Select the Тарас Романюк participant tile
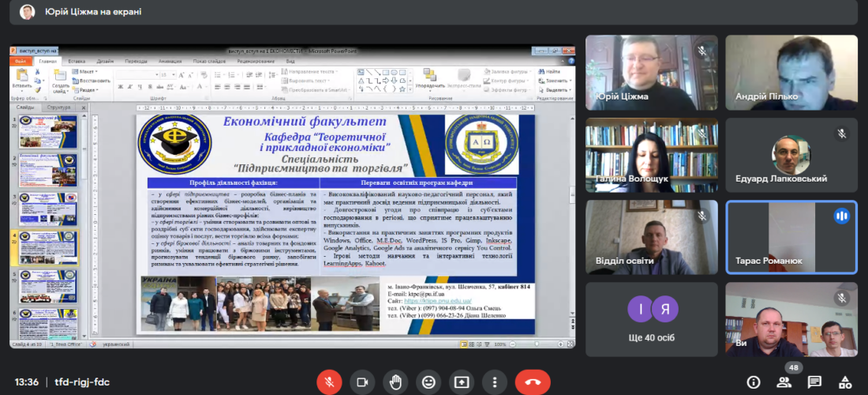The image size is (868, 395). pyautogui.click(x=791, y=236)
